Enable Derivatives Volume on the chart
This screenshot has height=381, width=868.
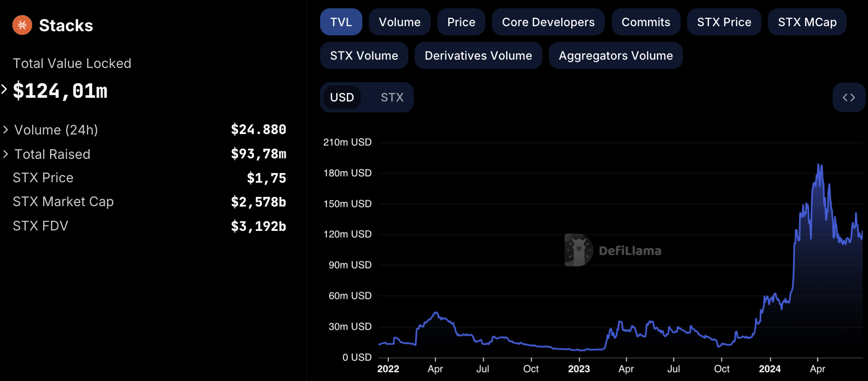point(479,56)
